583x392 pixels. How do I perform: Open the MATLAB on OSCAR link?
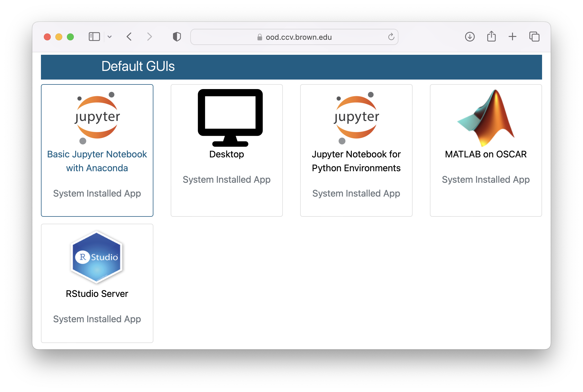[x=486, y=154]
